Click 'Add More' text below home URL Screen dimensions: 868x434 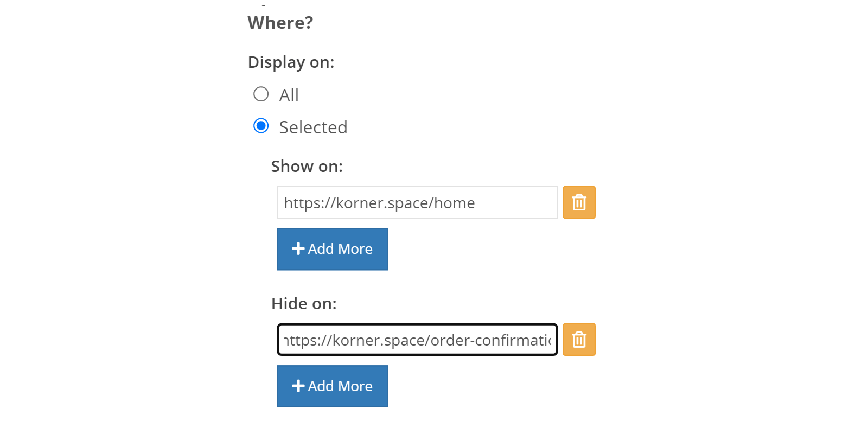340,249
